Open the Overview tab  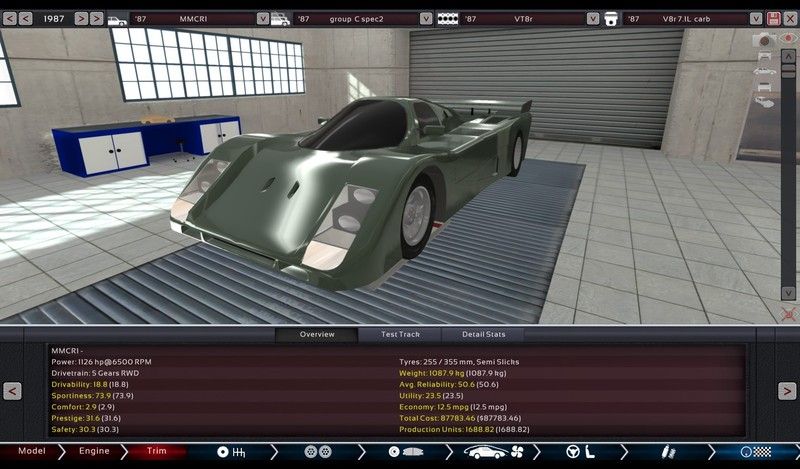click(317, 334)
